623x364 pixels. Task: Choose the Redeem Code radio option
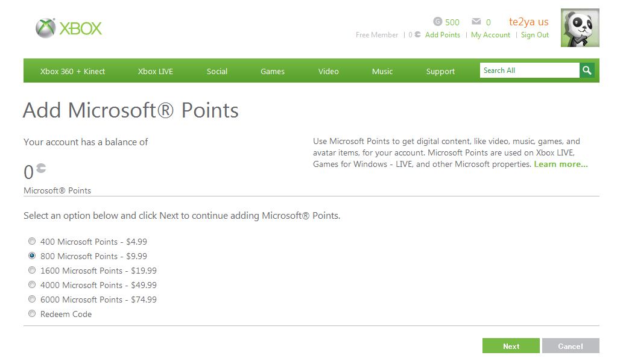32,313
